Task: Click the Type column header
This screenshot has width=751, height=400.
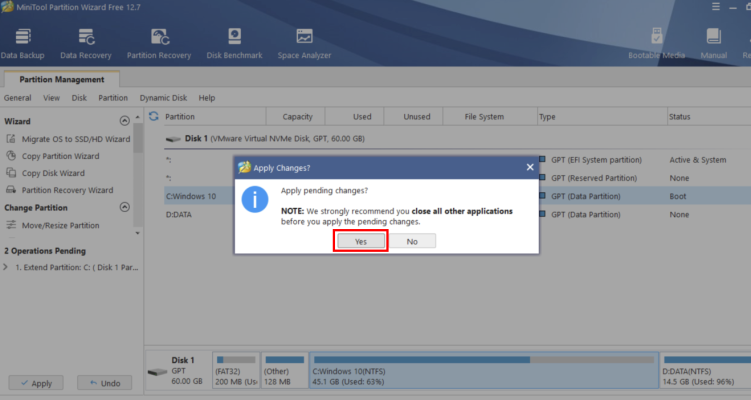Action: pyautogui.click(x=602, y=116)
